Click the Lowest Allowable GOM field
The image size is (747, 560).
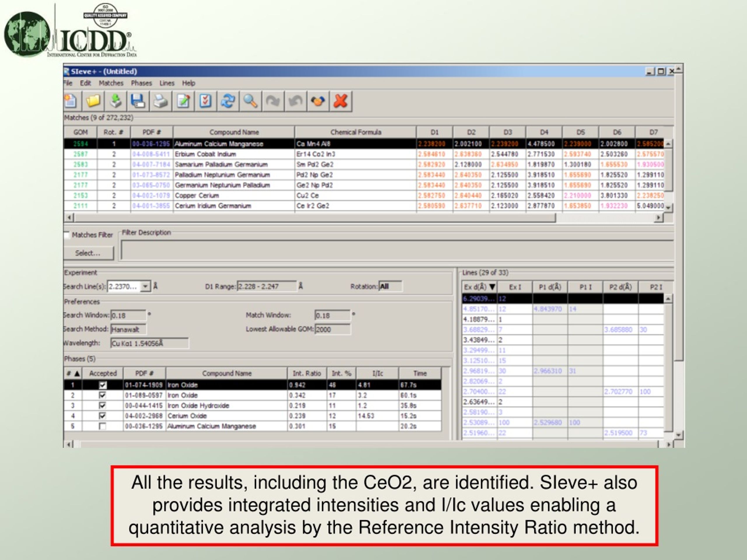[x=333, y=330]
